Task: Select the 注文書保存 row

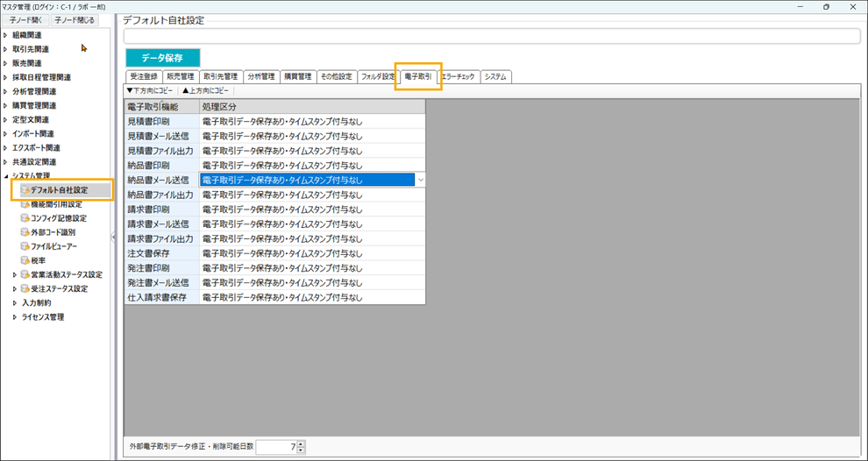Action: 274,253
